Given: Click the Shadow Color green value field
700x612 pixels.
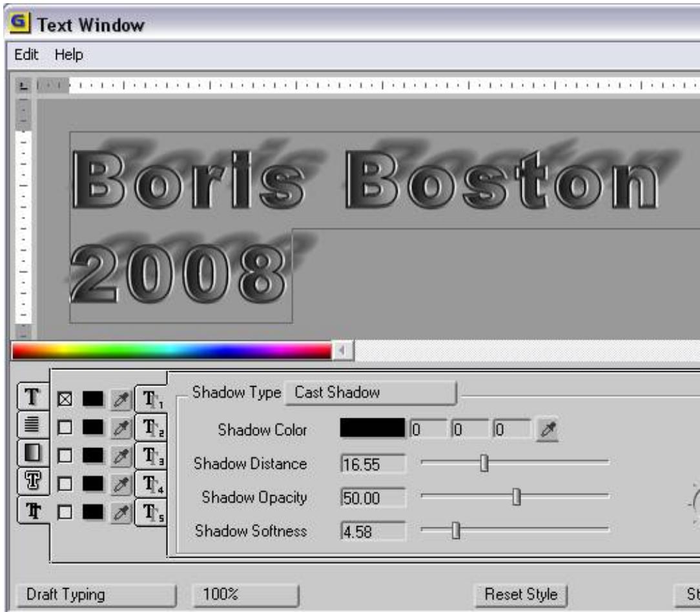Looking at the screenshot, I should click(x=469, y=429).
